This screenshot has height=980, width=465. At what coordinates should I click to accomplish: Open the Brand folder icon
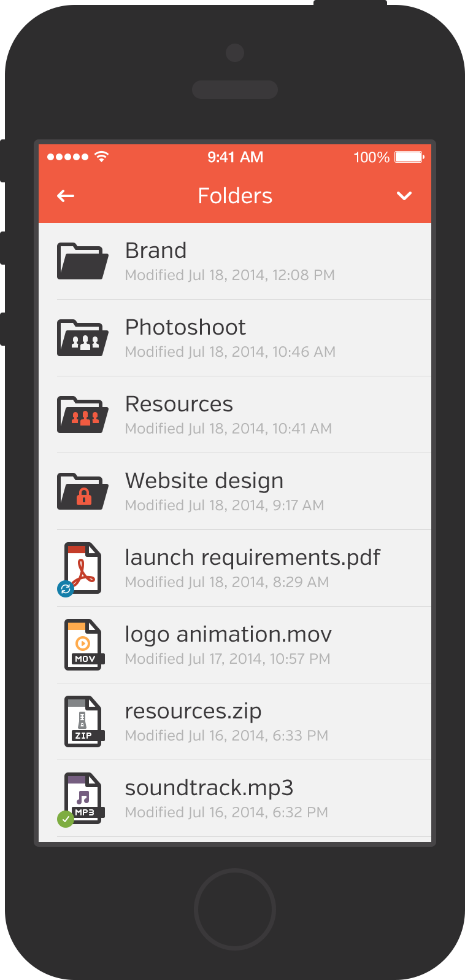(x=82, y=262)
